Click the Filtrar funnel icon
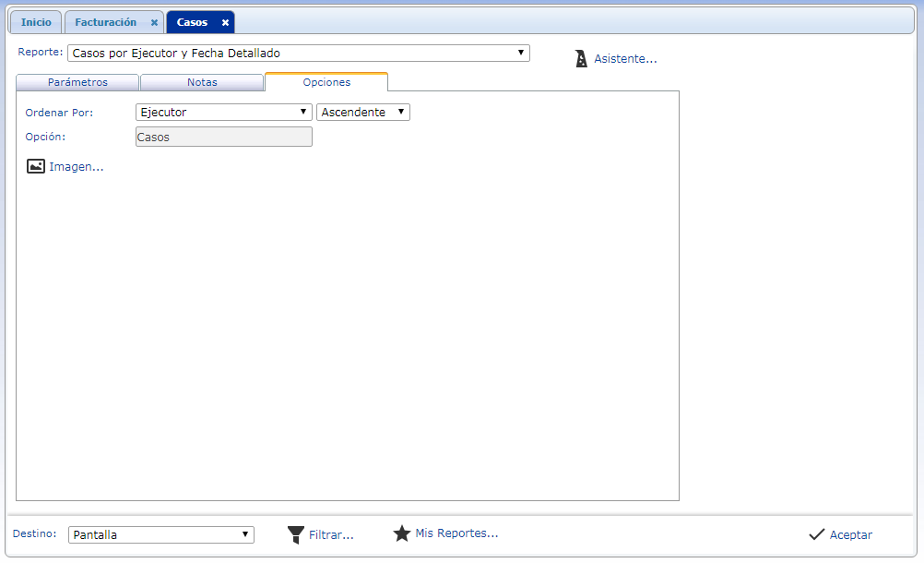The image size is (924, 563). pyautogui.click(x=296, y=534)
